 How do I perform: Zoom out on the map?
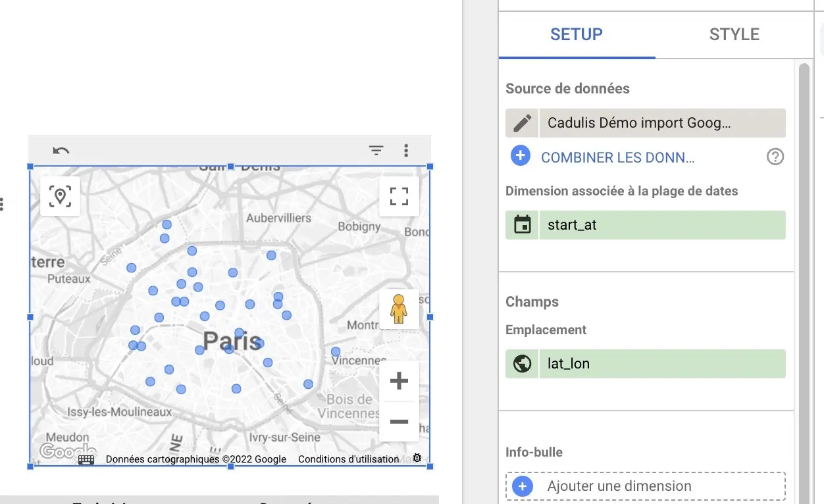coord(399,421)
